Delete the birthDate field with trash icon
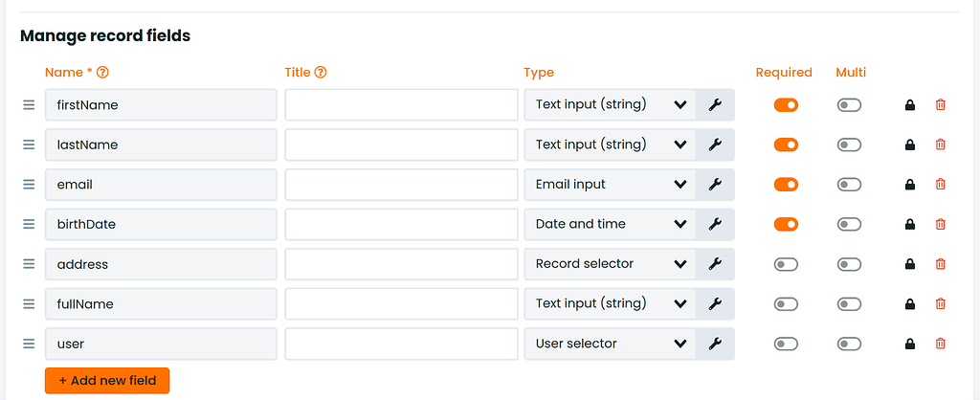 coord(940,224)
